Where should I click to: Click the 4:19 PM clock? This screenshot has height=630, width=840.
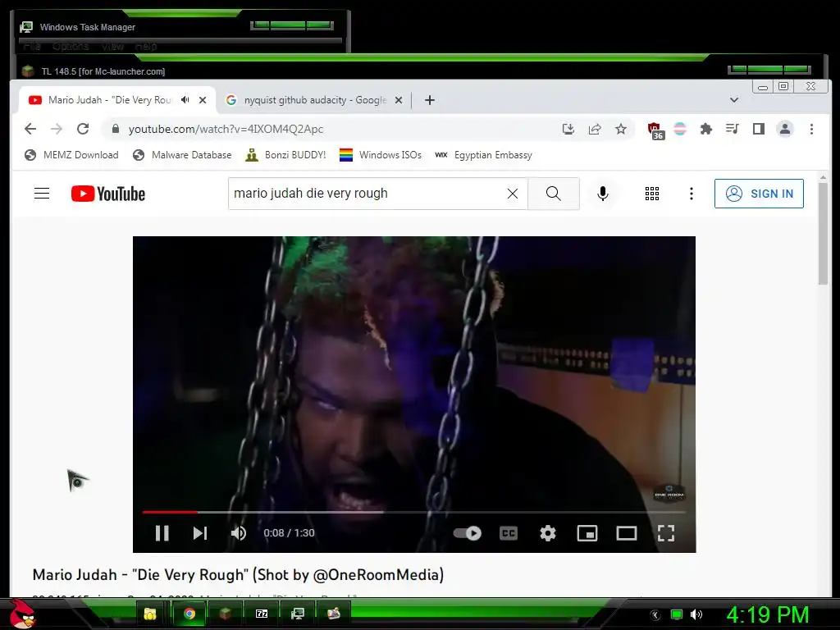[x=767, y=614]
